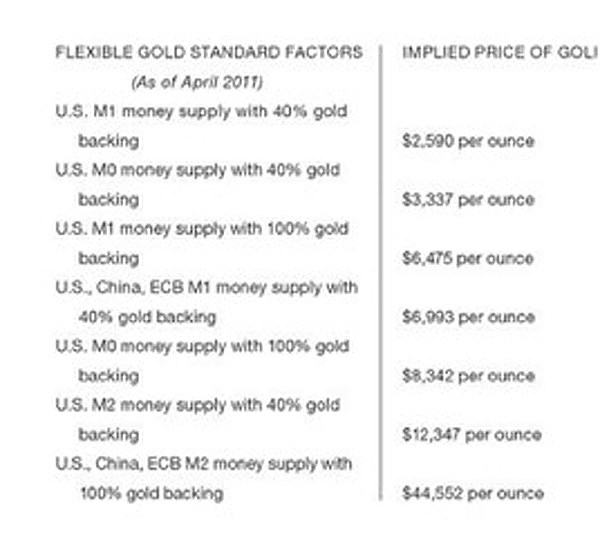Click the '100% gold backing' text line

[x=151, y=493]
